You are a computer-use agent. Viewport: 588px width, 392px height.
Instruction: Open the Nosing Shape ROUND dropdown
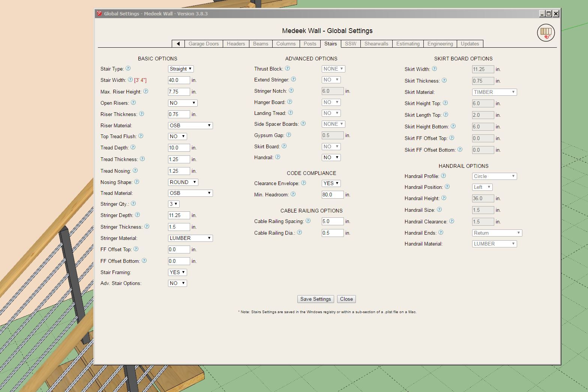click(183, 182)
